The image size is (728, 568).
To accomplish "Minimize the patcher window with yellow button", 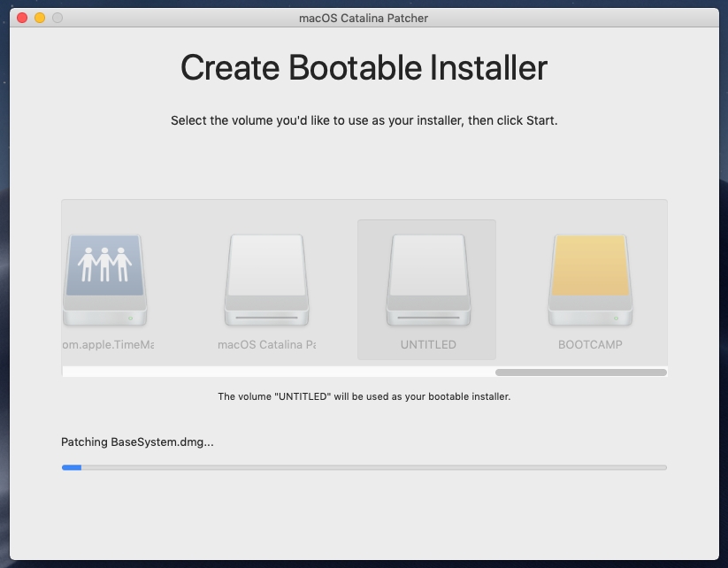I will tap(40, 18).
